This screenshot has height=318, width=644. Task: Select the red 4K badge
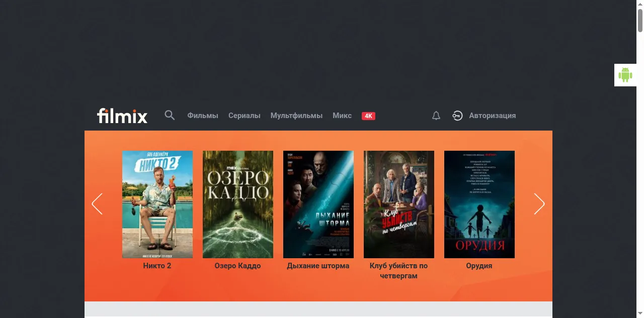[x=368, y=116]
